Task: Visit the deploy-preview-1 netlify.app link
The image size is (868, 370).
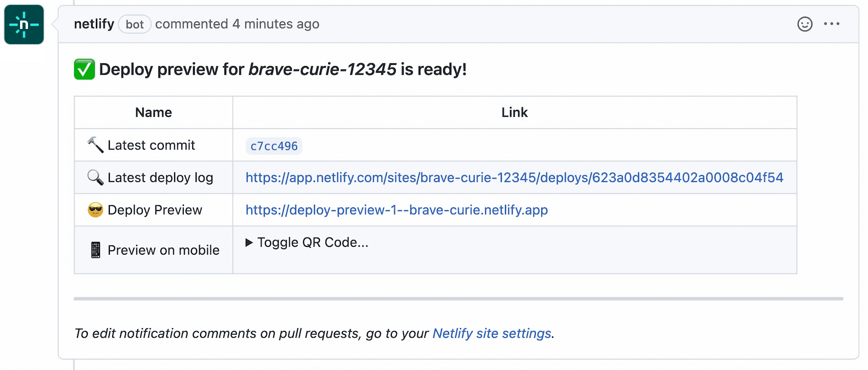Action: 397,210
